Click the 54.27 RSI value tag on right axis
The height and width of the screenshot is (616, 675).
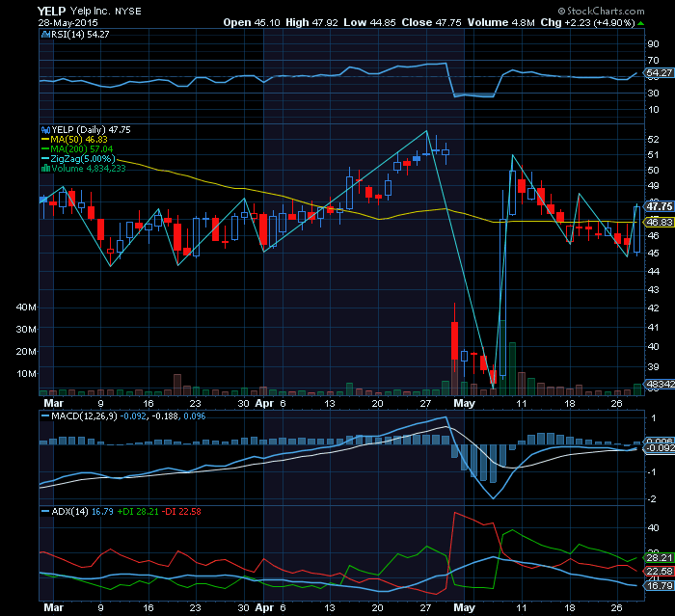[x=659, y=72]
